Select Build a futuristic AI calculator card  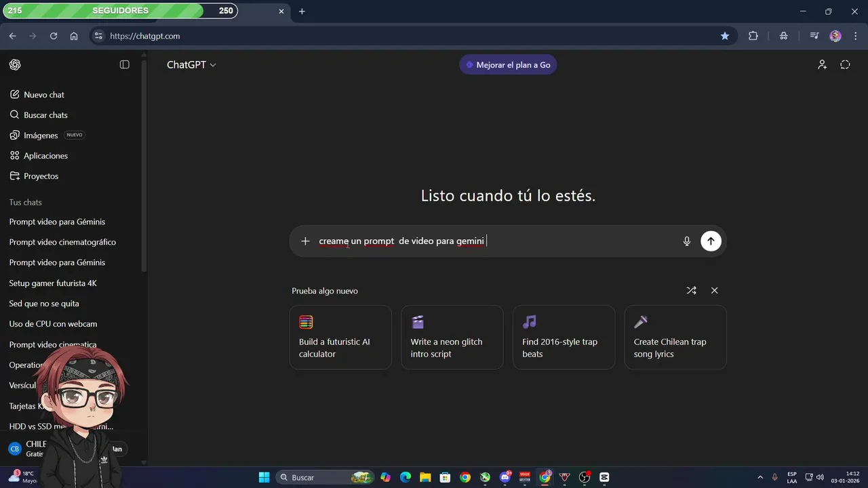(x=340, y=338)
